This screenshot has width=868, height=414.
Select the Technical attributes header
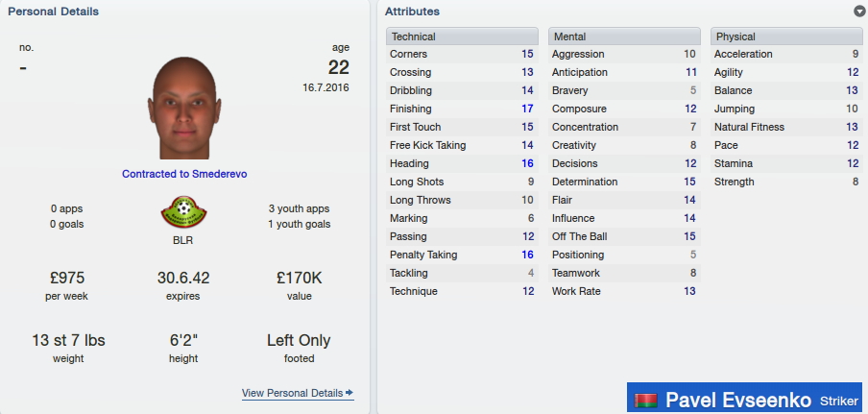click(462, 37)
